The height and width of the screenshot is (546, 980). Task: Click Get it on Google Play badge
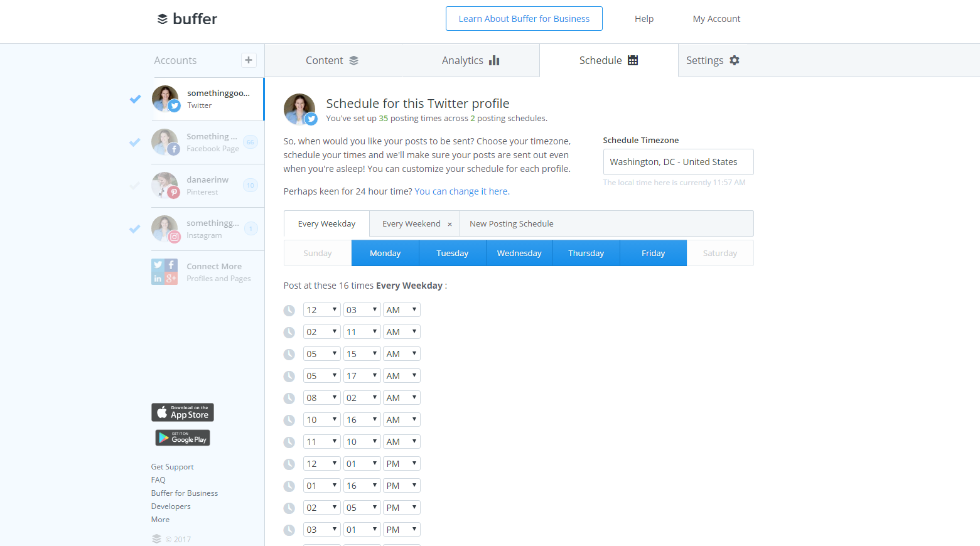tap(183, 437)
